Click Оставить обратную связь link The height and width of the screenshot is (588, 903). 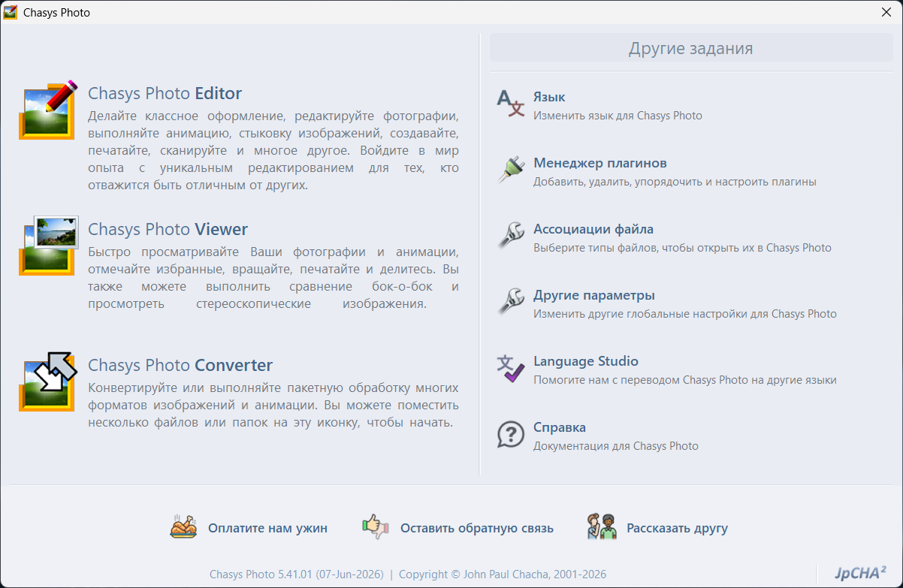point(477,528)
